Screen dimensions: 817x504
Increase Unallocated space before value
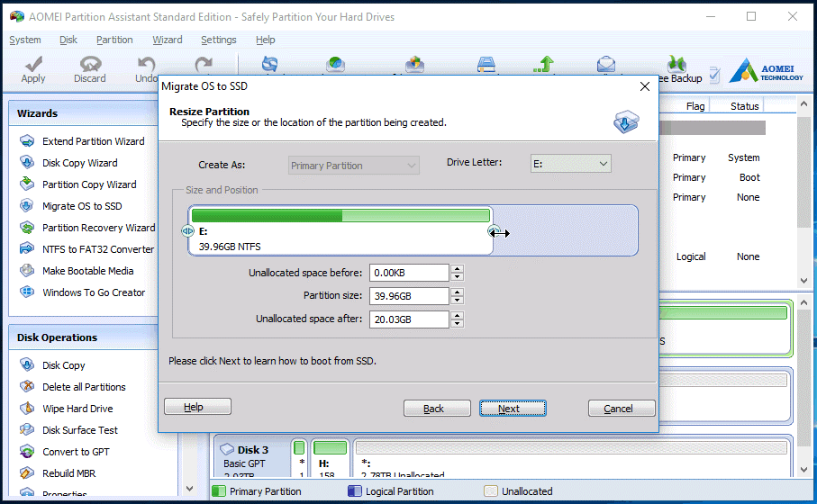click(x=457, y=269)
